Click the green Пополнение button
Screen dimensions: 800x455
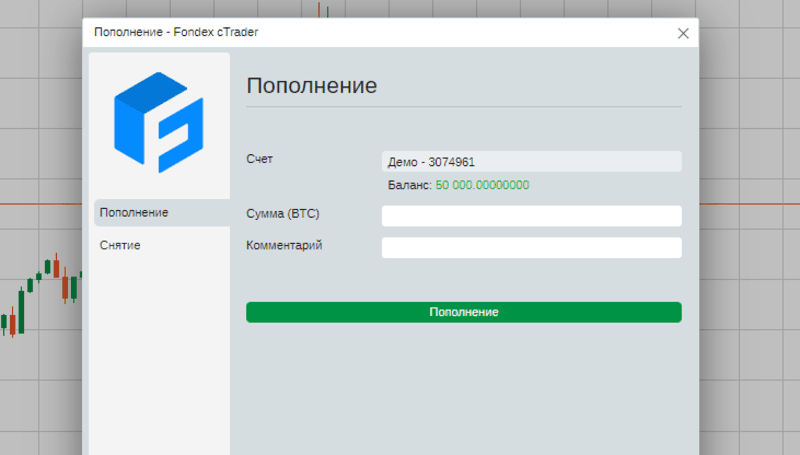(464, 312)
